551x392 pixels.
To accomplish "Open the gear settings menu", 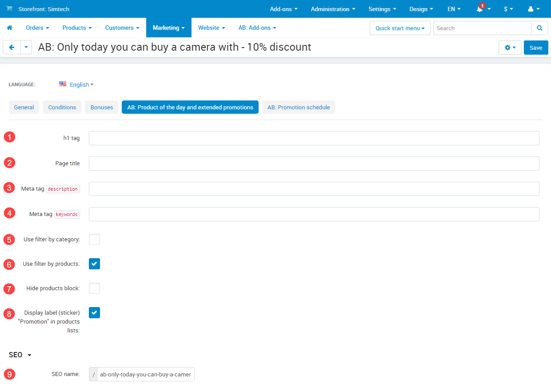I will tap(510, 48).
